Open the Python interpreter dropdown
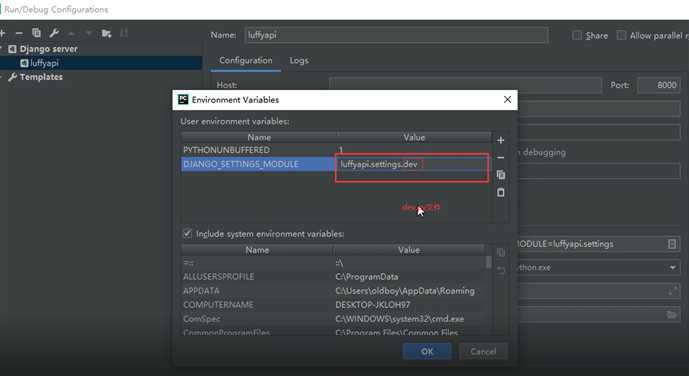 (x=672, y=268)
